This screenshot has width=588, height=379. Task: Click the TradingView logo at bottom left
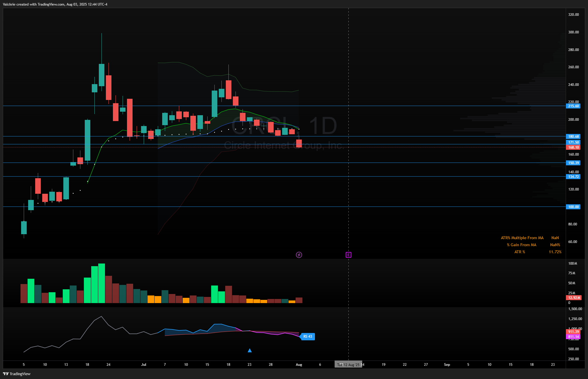pyautogui.click(x=17, y=374)
